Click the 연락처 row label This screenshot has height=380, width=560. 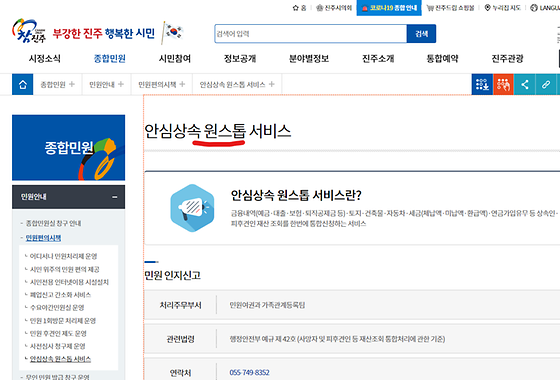click(x=180, y=373)
